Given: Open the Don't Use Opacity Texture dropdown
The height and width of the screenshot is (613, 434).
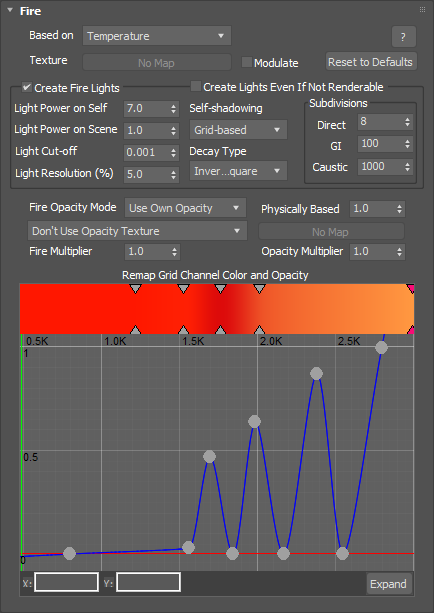Looking at the screenshot, I should (x=137, y=231).
